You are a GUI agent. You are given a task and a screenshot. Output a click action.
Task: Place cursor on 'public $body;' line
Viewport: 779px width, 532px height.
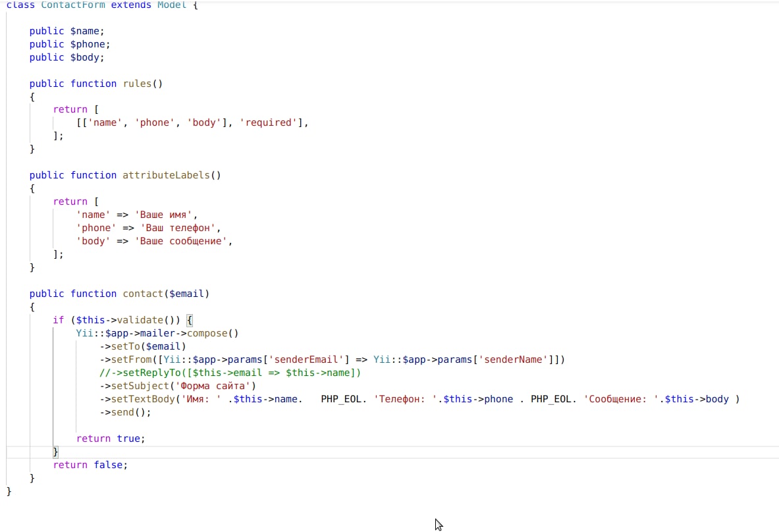pos(67,57)
